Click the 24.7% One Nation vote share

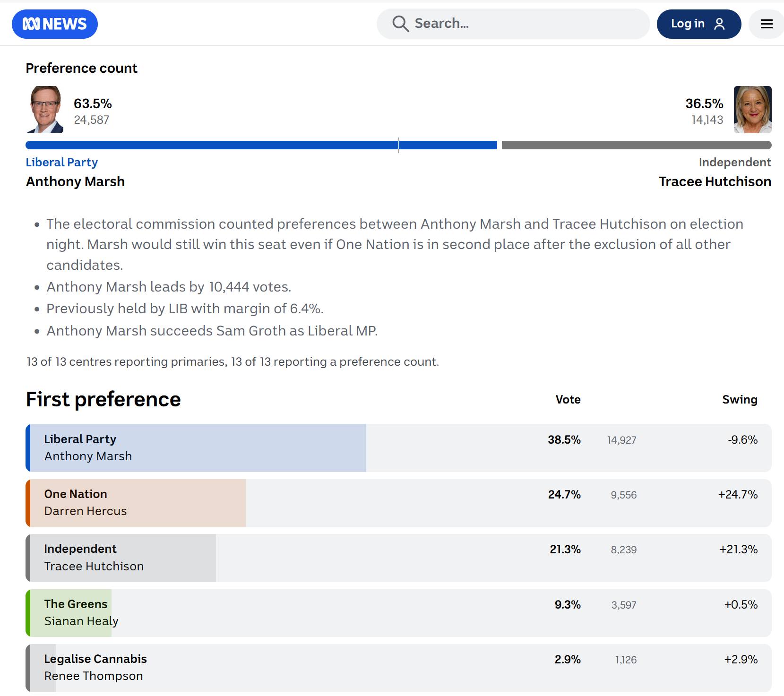point(564,495)
